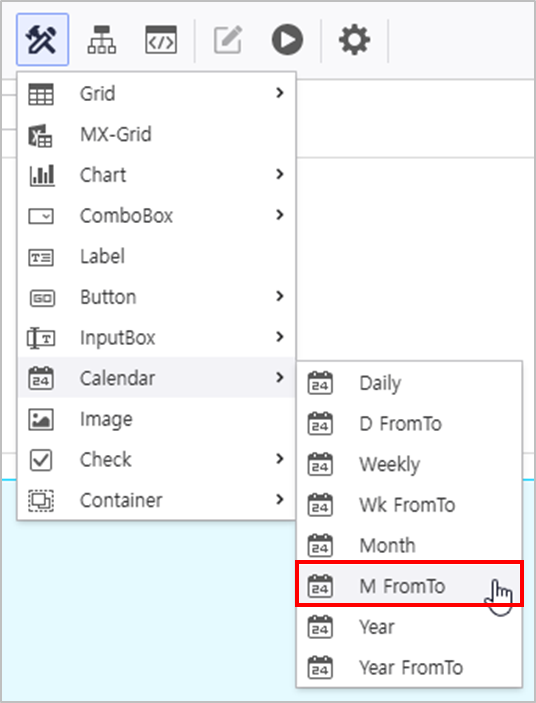Choose M FromTo calendar option

[x=409, y=586]
